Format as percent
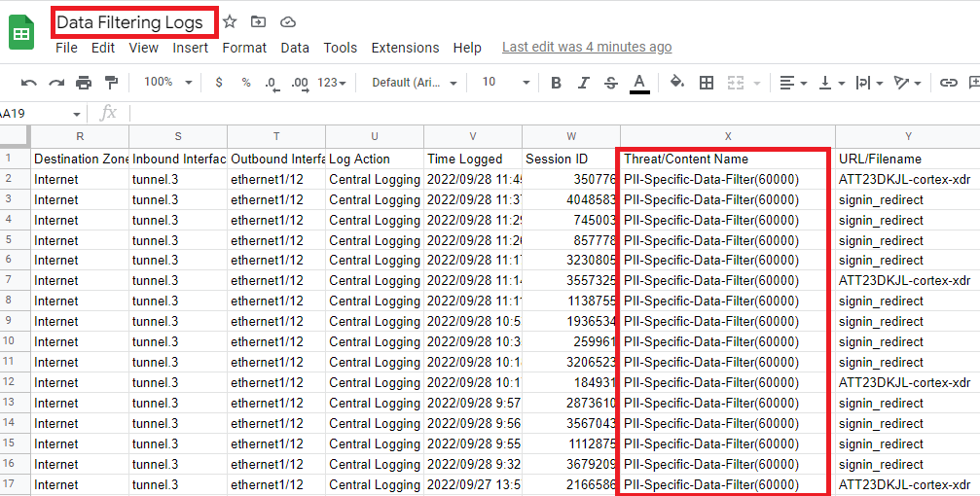 (246, 83)
